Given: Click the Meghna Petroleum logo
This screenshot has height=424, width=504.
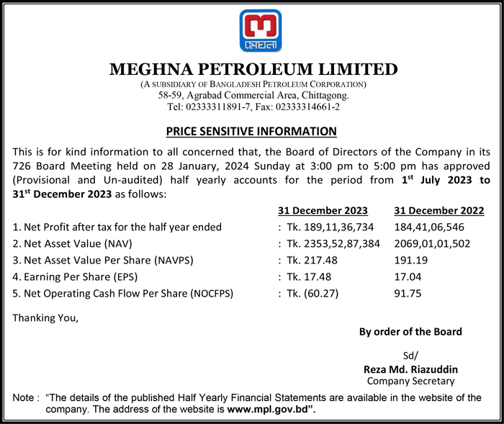Looking at the screenshot, I should point(251,32).
